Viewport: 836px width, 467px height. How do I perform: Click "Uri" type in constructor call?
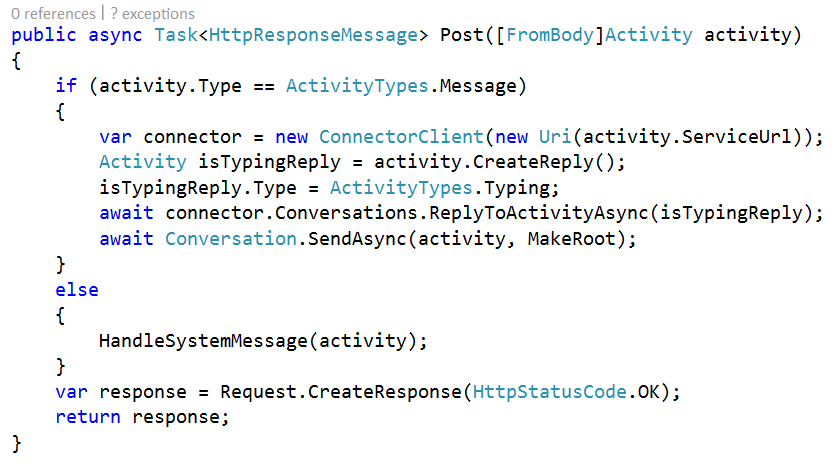(554, 137)
